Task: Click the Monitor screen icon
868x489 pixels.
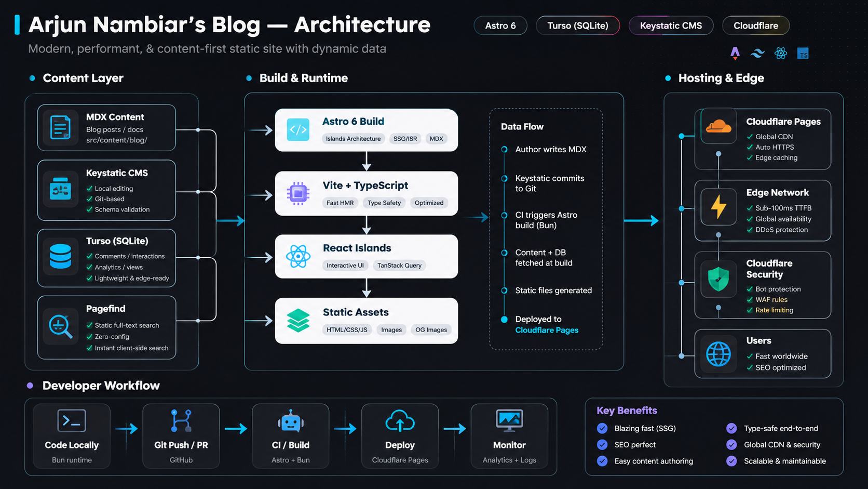Action: (x=509, y=421)
